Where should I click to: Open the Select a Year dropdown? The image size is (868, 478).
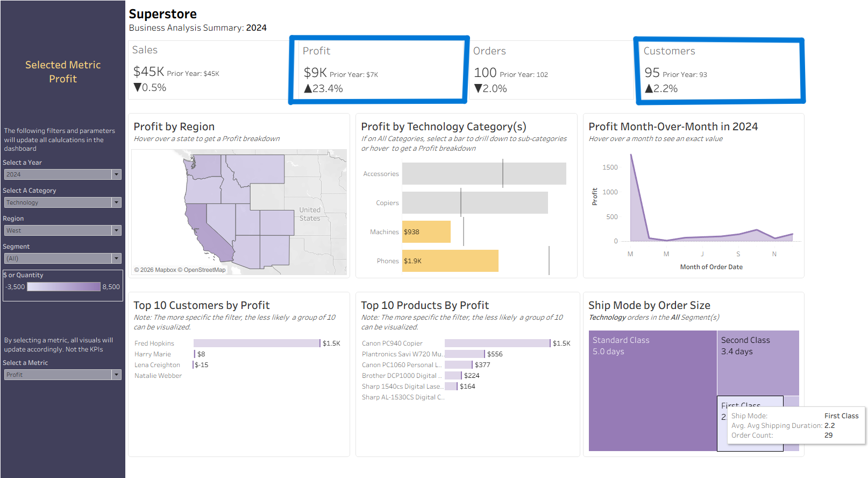[x=63, y=174]
